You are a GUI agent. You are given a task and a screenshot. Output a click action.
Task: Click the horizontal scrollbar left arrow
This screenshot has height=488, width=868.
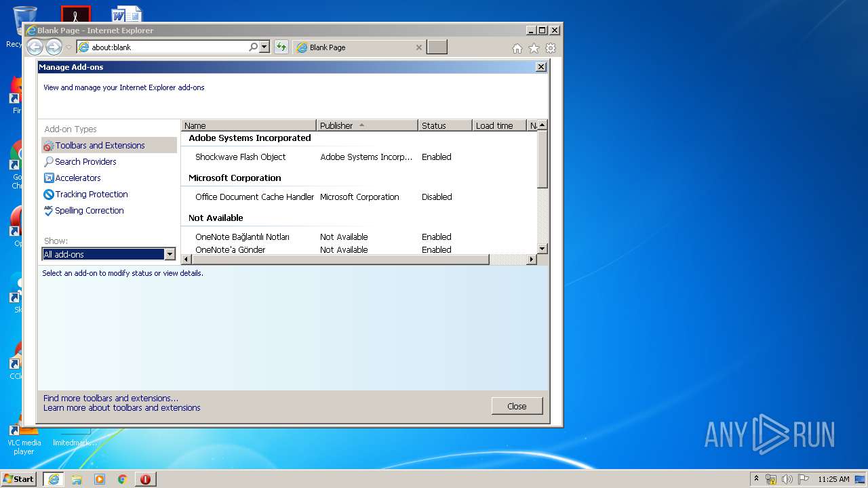click(186, 260)
